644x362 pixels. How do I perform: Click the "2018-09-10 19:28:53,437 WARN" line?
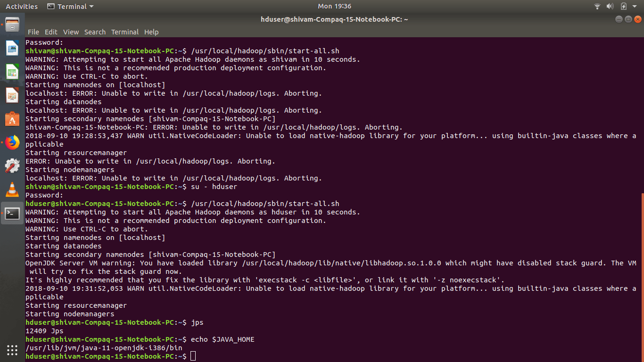click(x=330, y=136)
